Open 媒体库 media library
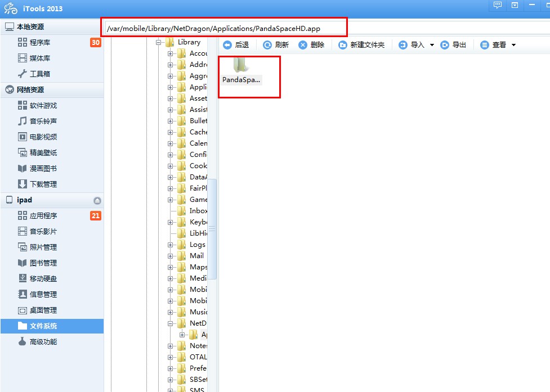Image resolution: width=550 pixels, height=392 pixels. tap(52, 58)
